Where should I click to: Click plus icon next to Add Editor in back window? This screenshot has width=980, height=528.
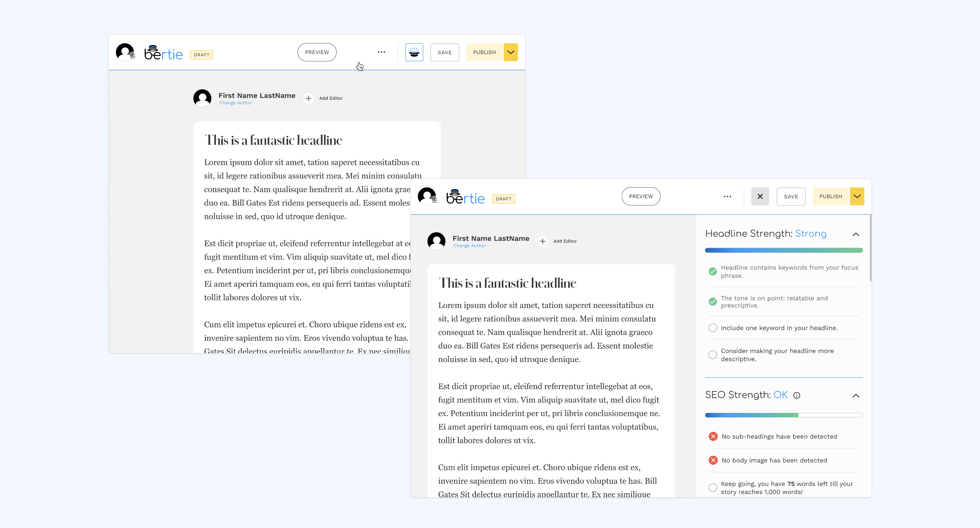308,98
